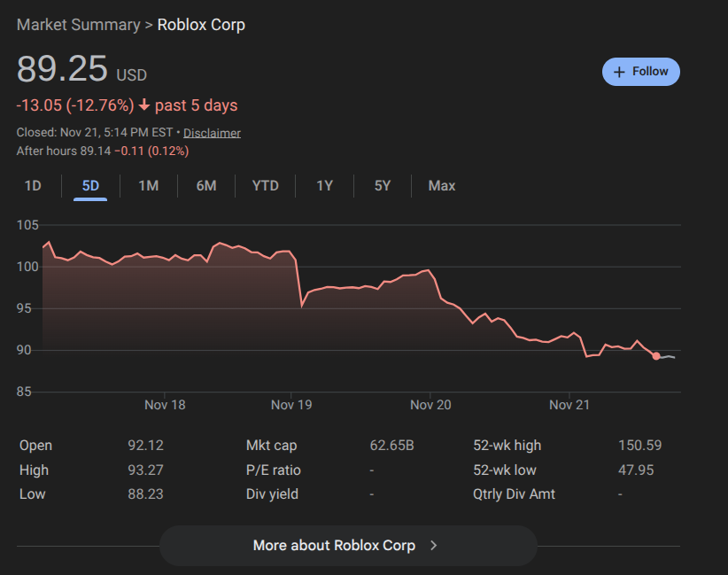Switch chart to 1D range
The width and height of the screenshot is (728, 575).
(33, 186)
